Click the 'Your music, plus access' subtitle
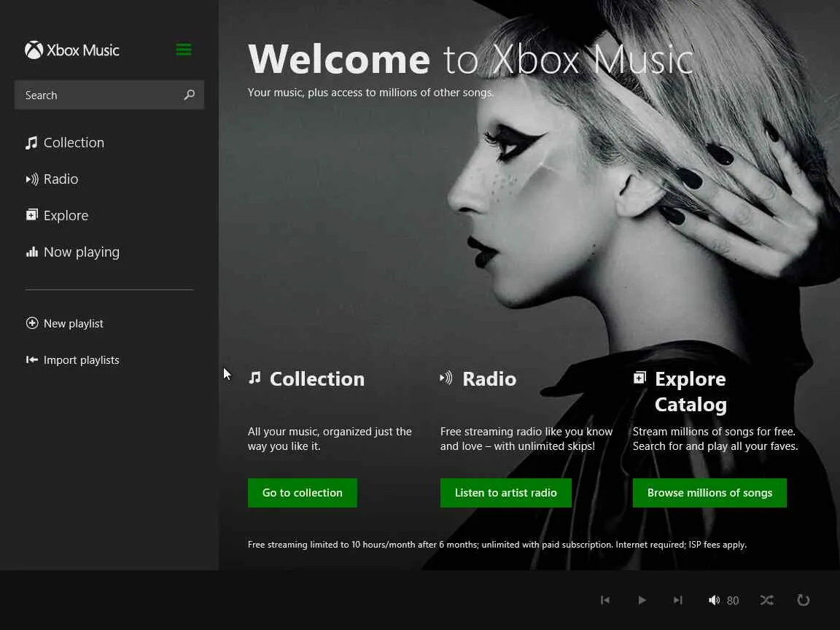 tap(370, 93)
